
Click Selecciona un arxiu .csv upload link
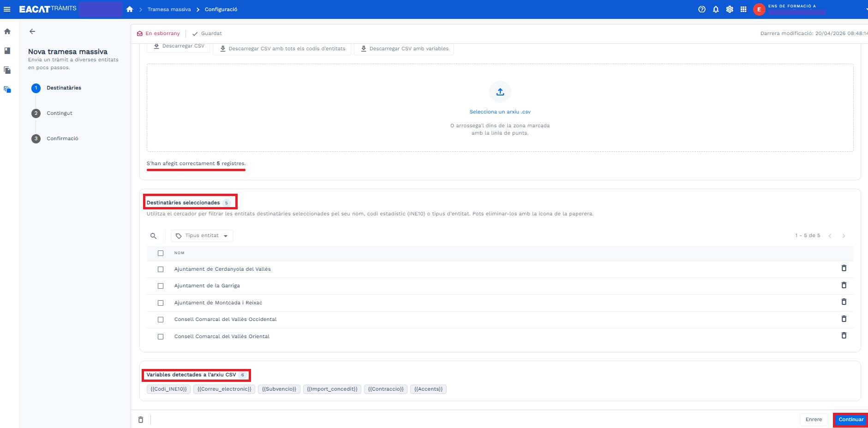[x=500, y=112]
